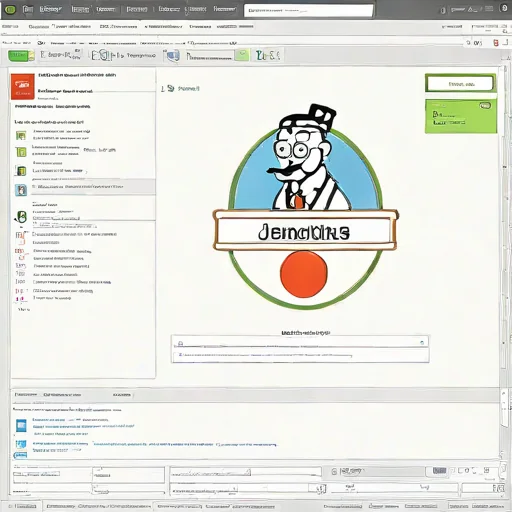This screenshot has width=512, height=512.
Task: Select the first green picture icon in the left list
Action: tap(21, 135)
